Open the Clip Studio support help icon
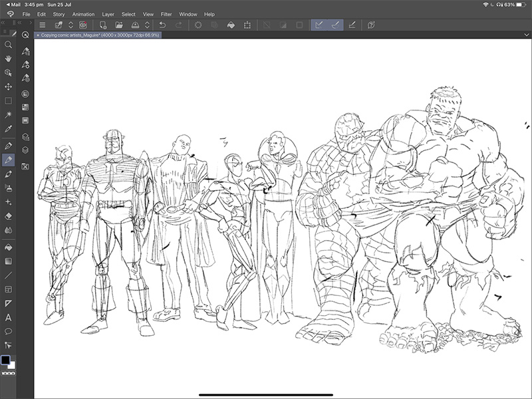Image resolution: width=532 pixels, height=399 pixels. click(371, 25)
